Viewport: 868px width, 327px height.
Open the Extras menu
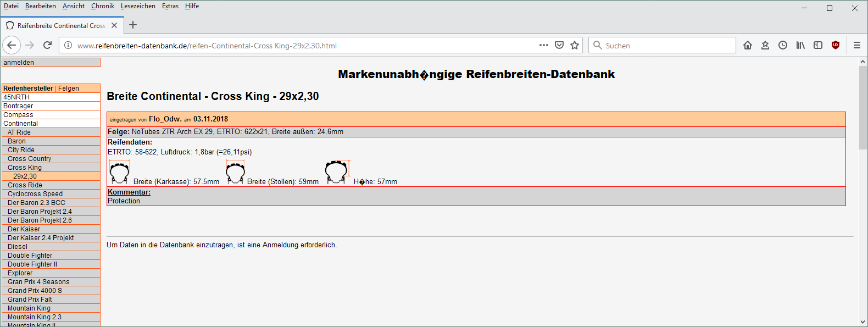click(x=170, y=6)
